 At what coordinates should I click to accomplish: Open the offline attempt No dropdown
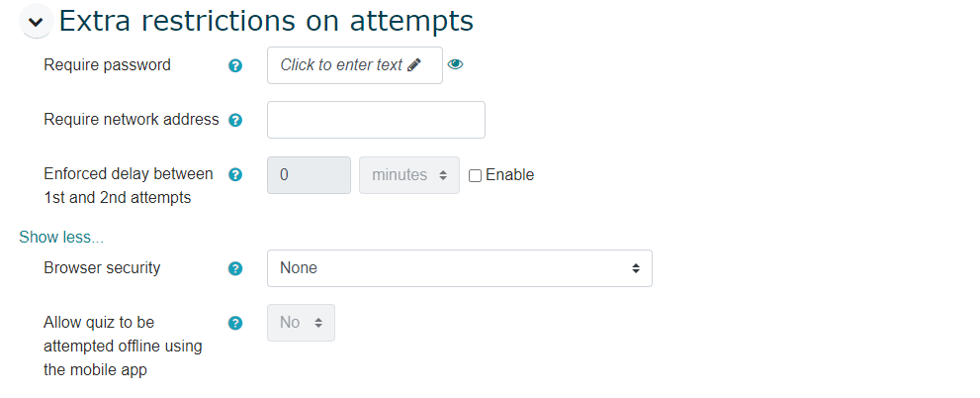[301, 323]
